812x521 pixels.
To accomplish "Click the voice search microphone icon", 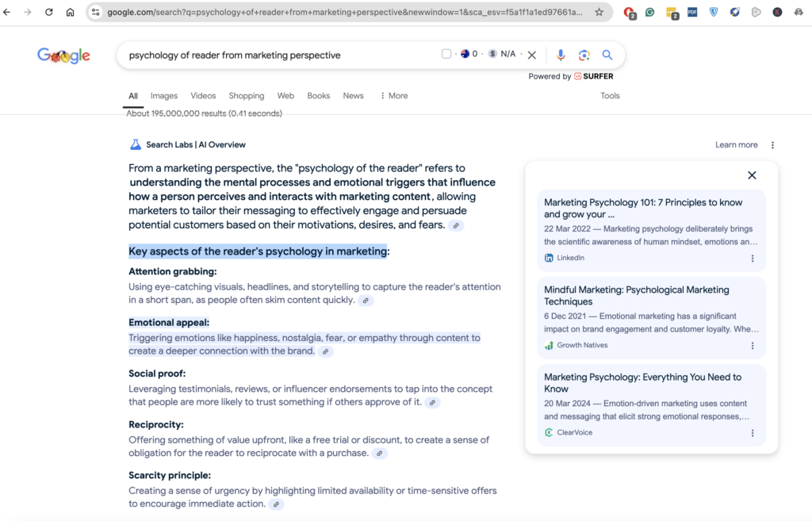I will click(x=561, y=55).
